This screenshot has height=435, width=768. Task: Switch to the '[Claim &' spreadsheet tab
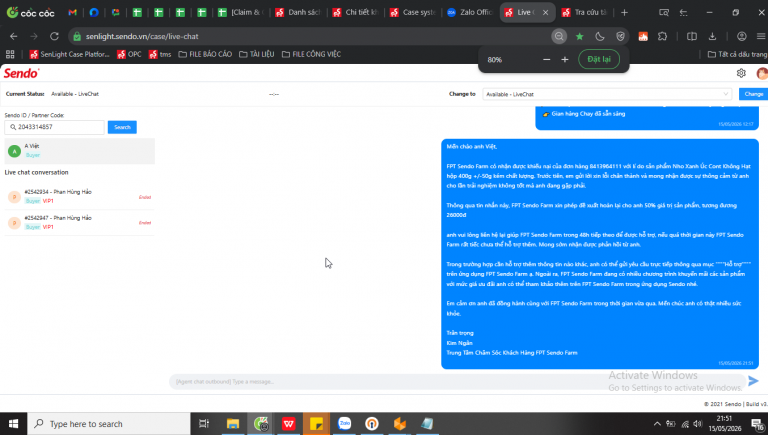tap(240, 12)
